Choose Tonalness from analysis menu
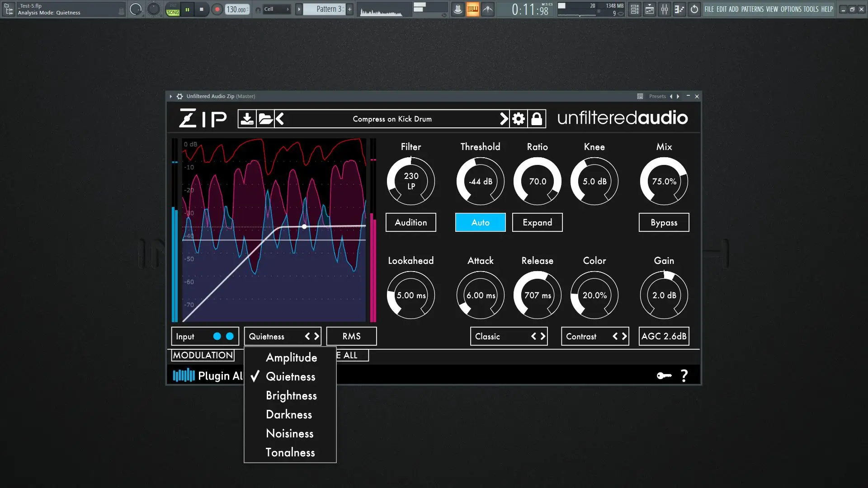The width and height of the screenshot is (868, 488). [290, 452]
